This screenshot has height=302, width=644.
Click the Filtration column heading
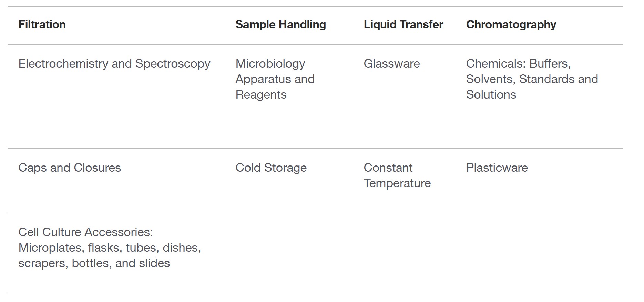point(42,24)
